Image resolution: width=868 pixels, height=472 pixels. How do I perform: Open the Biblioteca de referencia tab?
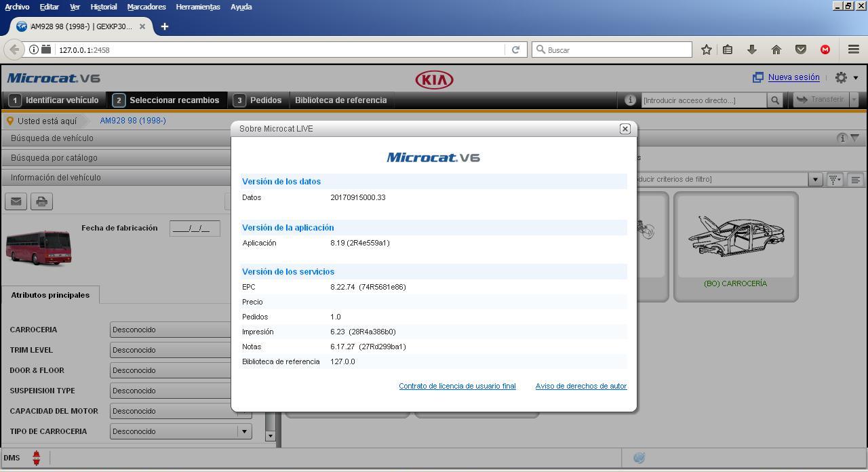pyautogui.click(x=341, y=100)
